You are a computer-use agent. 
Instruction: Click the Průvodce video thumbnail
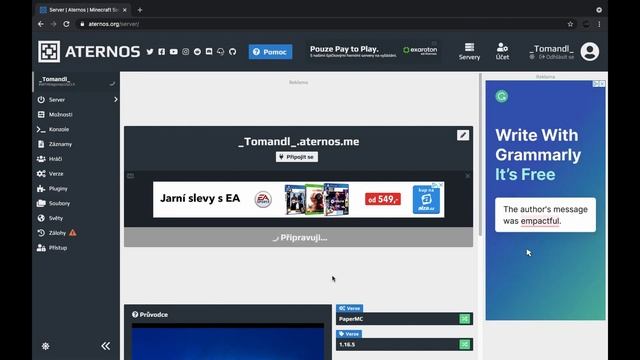(228, 342)
